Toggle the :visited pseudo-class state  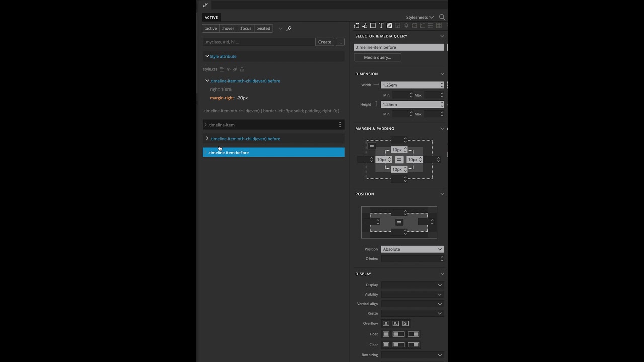point(264,29)
